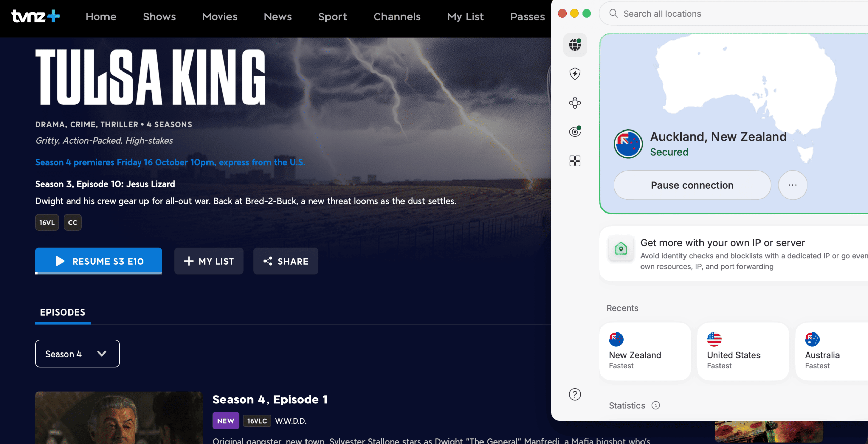Click the New Zealand flag at Auckland
This screenshot has width=868, height=444.
click(628, 144)
